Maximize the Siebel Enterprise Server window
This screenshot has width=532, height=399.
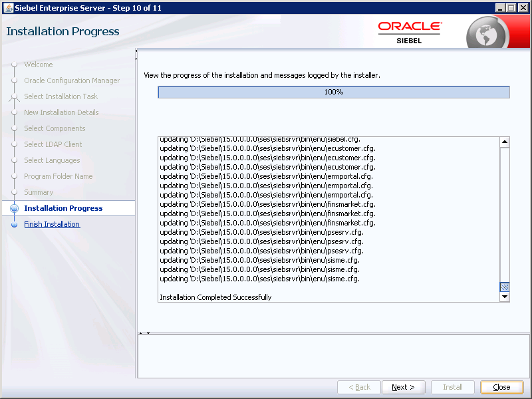click(x=511, y=8)
